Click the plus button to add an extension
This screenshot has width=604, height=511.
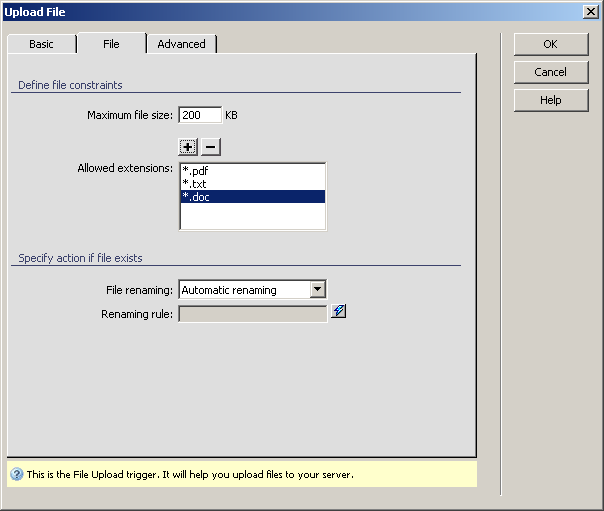[x=188, y=147]
